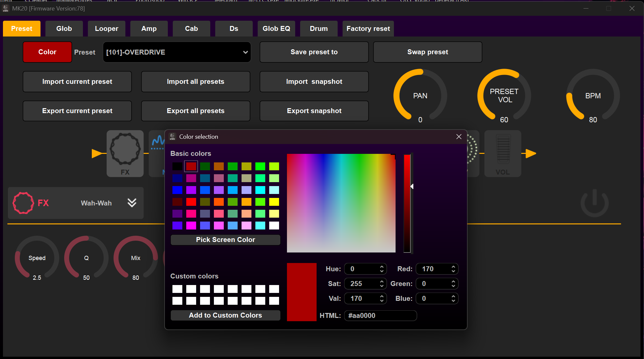Select the VOL pedal block

tap(502, 153)
